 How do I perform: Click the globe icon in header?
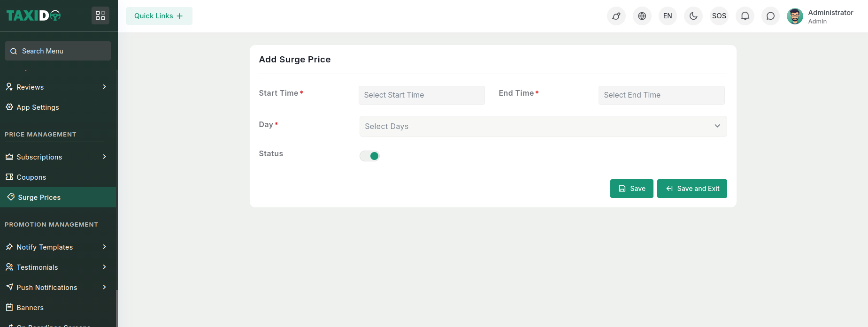pyautogui.click(x=642, y=16)
